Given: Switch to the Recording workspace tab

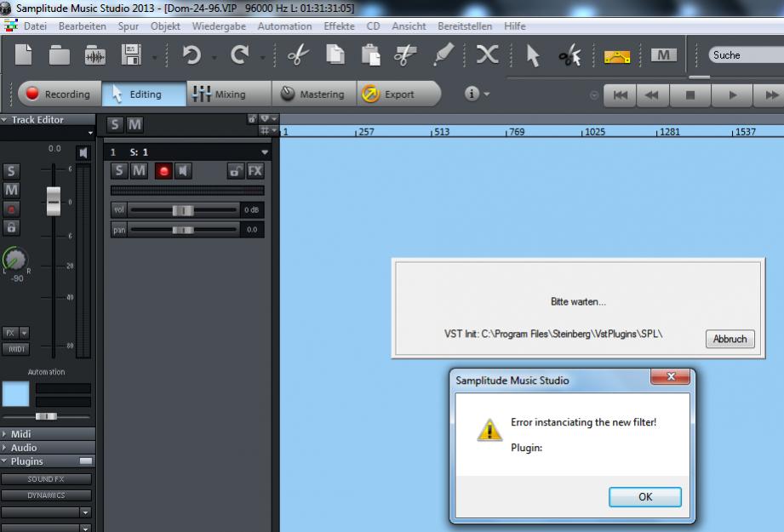Looking at the screenshot, I should [x=60, y=94].
